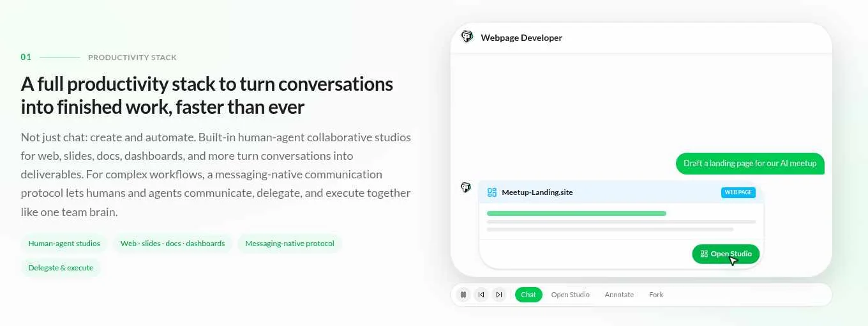Switch to the Annotate tab
Viewport: 868px width, 326px height.
point(619,295)
